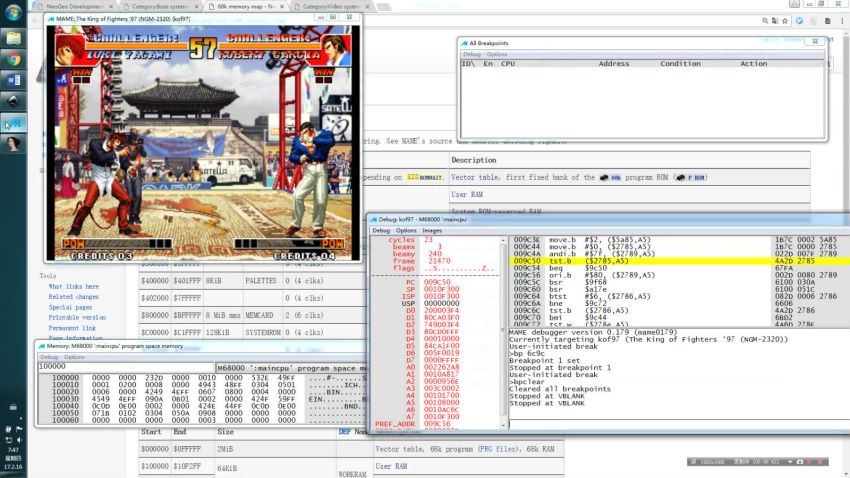Click the 'Special pages' sidebar link
Image resolution: width=850 pixels, height=478 pixels.
click(x=70, y=307)
